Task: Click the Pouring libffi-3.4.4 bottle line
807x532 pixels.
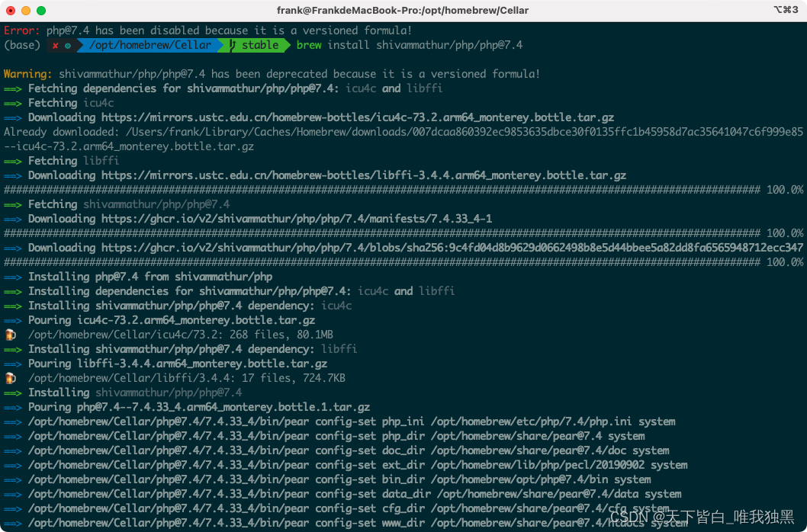Action: (x=166, y=364)
